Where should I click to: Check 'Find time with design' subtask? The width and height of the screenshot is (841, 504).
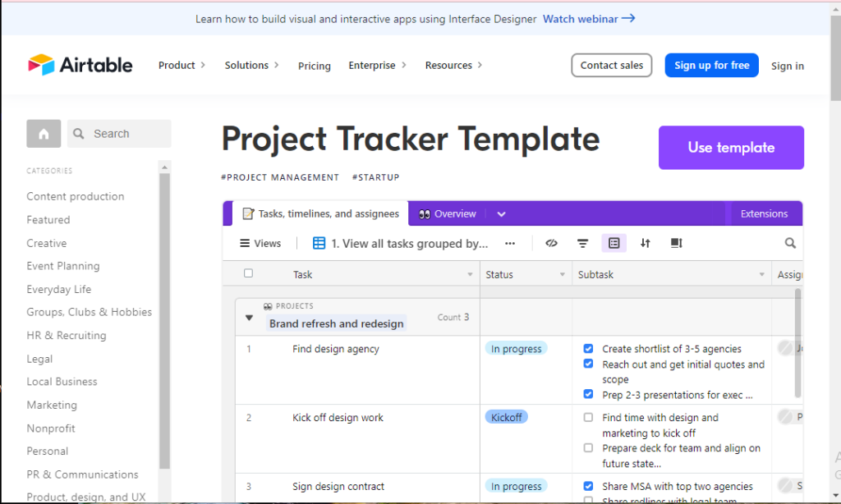coord(588,418)
